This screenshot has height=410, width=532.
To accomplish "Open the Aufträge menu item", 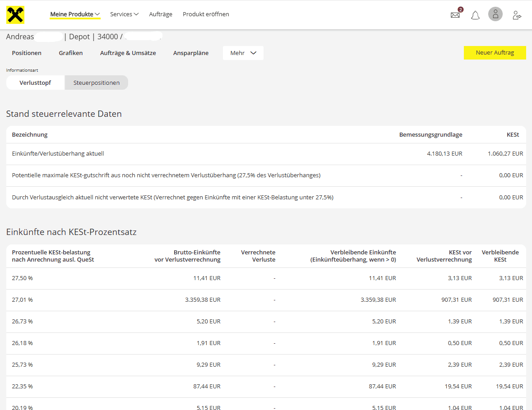I will coord(161,14).
